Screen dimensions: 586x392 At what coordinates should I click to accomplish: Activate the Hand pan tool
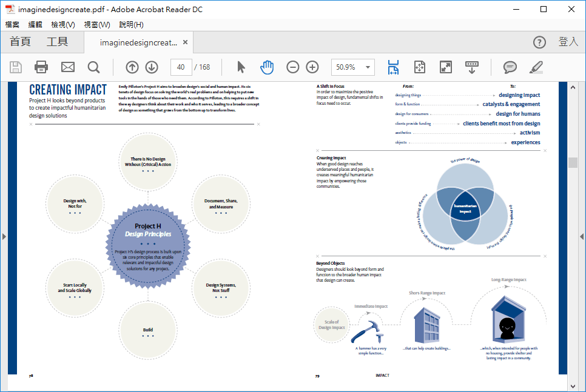pyautogui.click(x=267, y=67)
